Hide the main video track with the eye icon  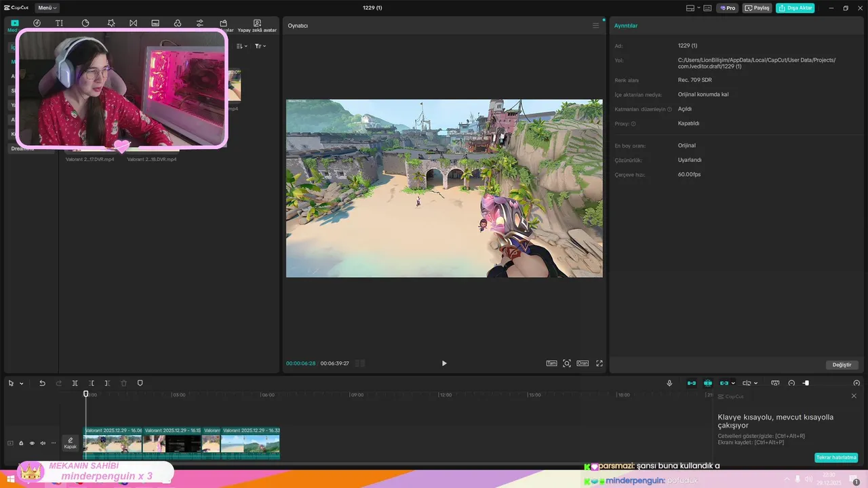[x=32, y=443]
